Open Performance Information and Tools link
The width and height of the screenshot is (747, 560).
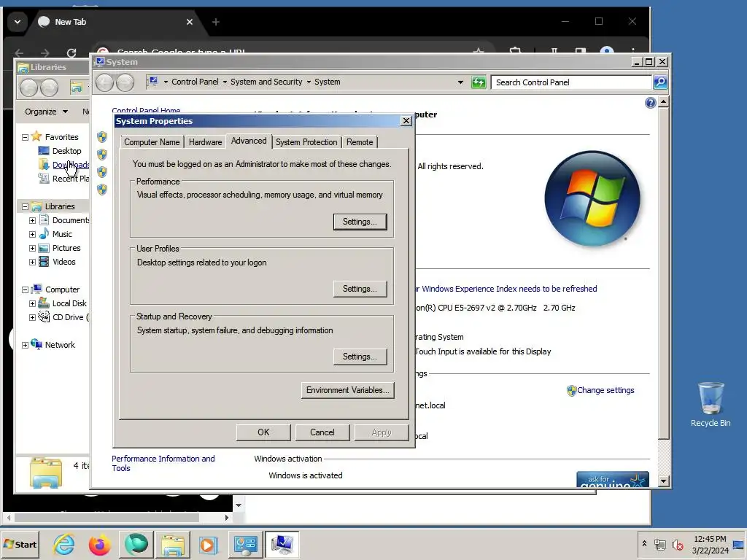point(163,463)
